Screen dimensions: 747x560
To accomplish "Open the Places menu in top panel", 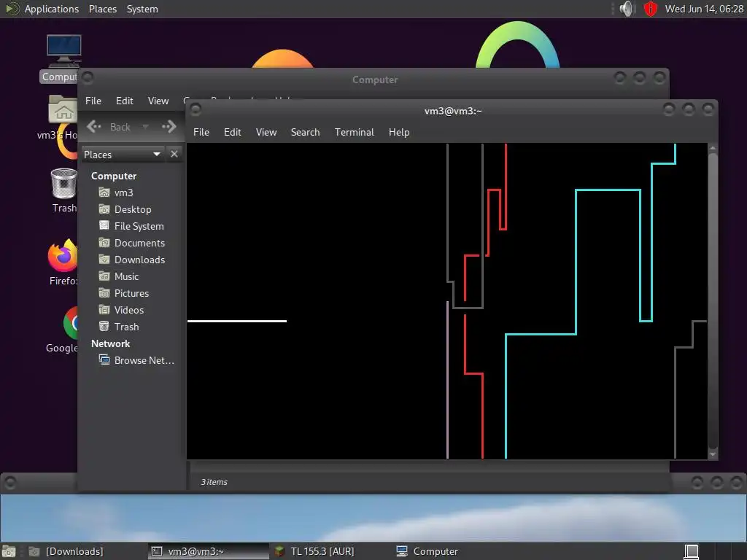I will click(102, 9).
